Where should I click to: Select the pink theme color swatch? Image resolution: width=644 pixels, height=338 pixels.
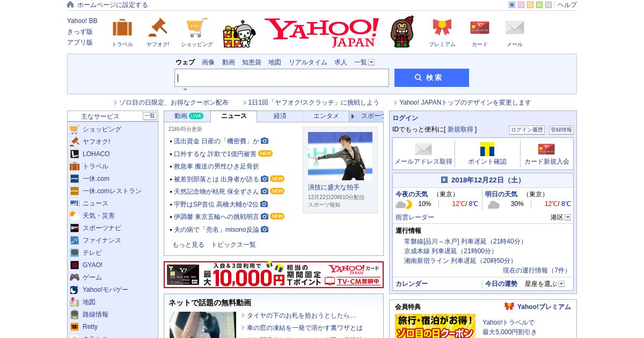click(521, 5)
